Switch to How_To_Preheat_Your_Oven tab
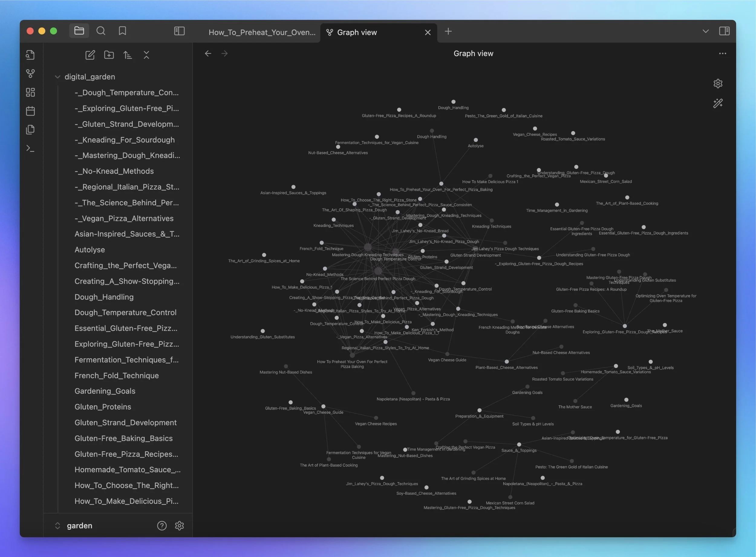The height and width of the screenshot is (557, 756). click(262, 32)
